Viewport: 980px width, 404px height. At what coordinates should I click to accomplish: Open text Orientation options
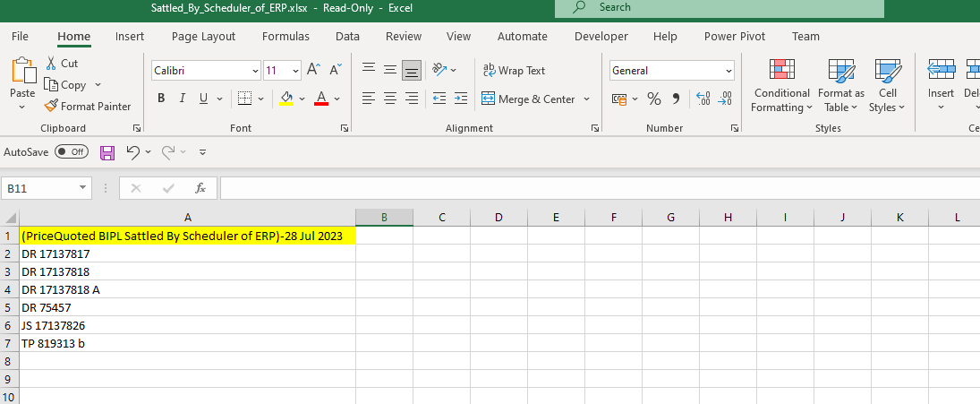coord(445,70)
